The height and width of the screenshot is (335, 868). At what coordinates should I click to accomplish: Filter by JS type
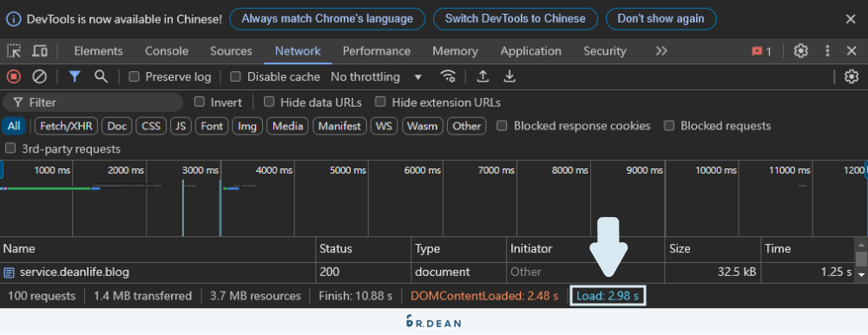181,126
